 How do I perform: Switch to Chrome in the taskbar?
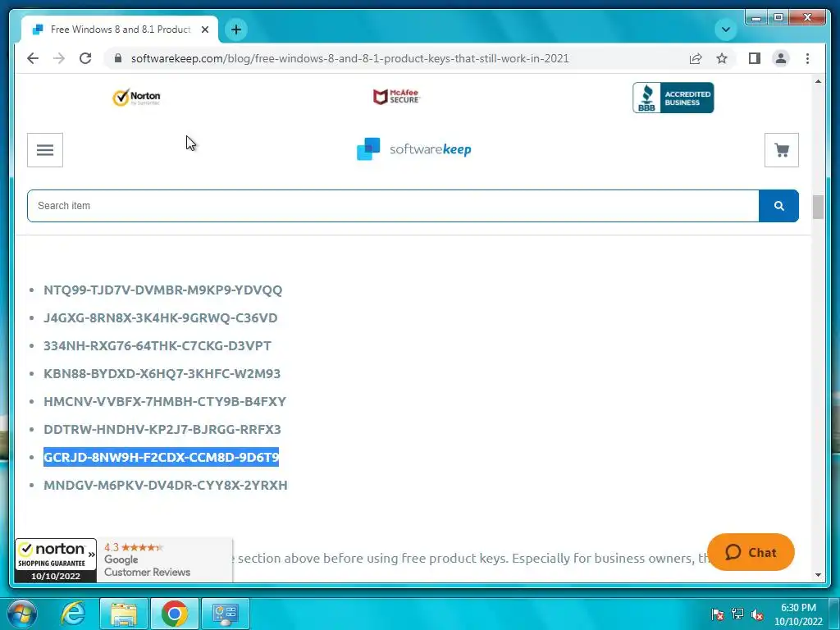175,614
